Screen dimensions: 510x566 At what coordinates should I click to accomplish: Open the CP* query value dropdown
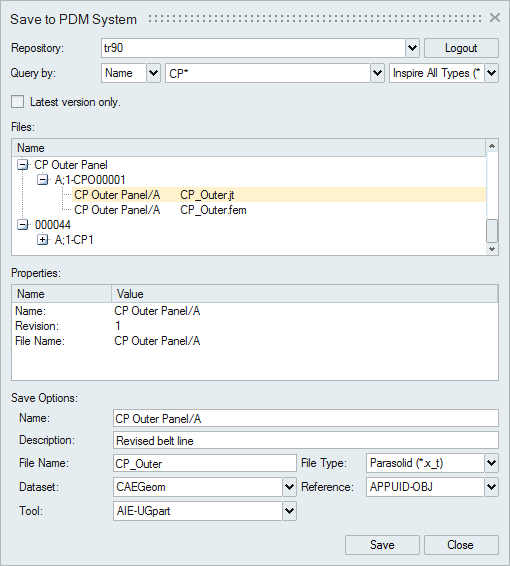click(x=378, y=73)
